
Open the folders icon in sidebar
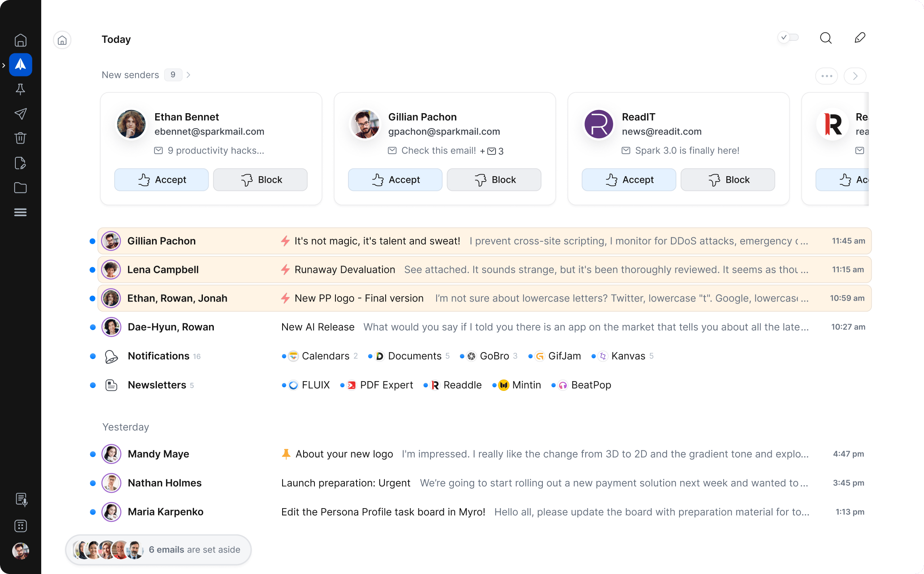click(20, 188)
